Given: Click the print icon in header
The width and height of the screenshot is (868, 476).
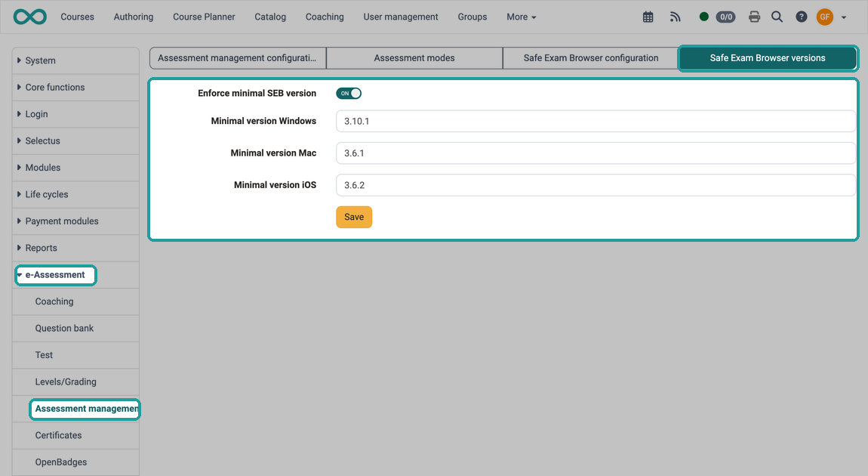Looking at the screenshot, I should [x=754, y=17].
